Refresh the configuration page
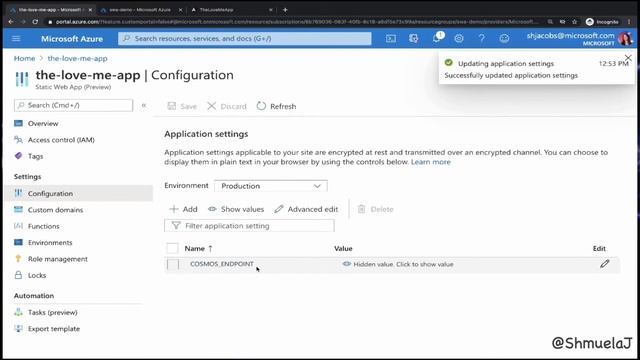Viewport: 640px width, 360px height. 276,106
